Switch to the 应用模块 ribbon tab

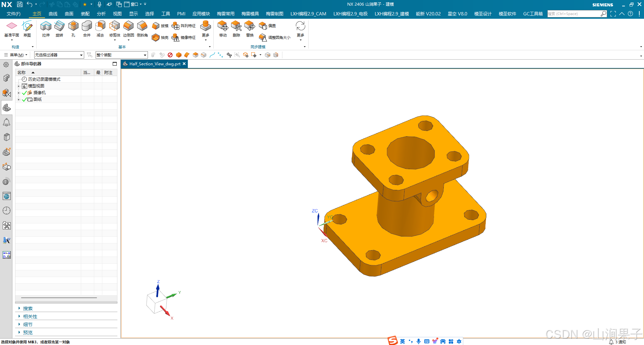201,14
